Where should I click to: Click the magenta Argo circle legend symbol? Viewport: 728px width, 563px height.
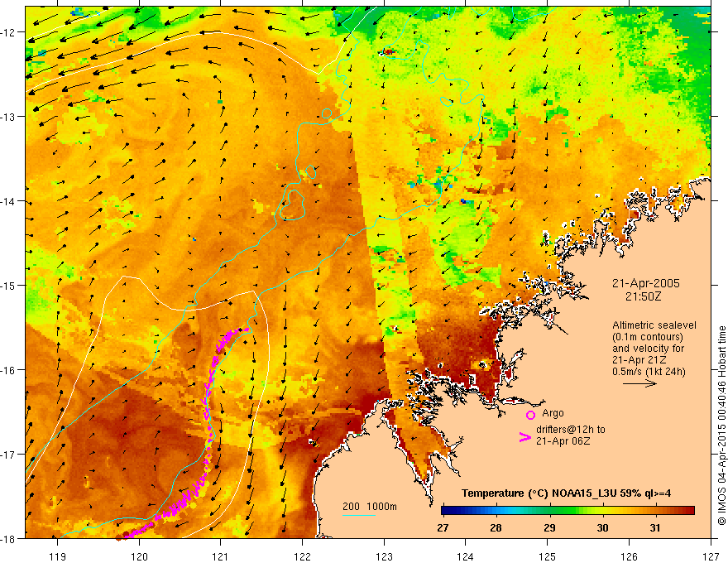tap(530, 415)
